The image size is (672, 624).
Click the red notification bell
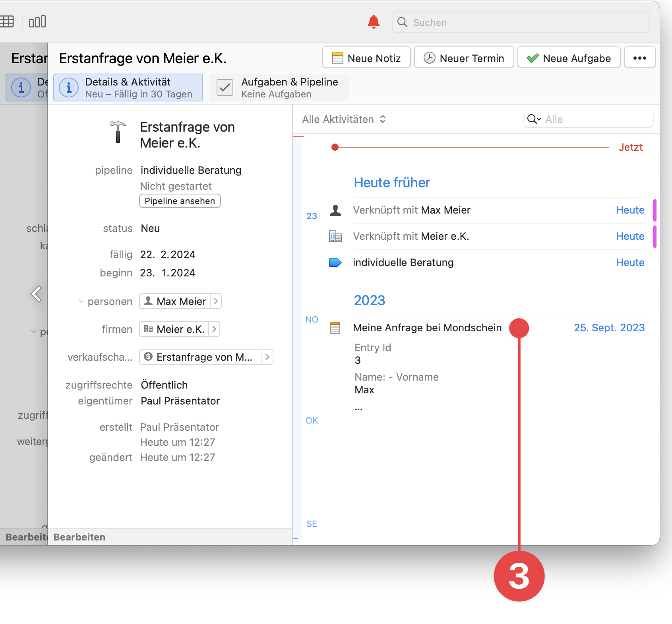(373, 22)
